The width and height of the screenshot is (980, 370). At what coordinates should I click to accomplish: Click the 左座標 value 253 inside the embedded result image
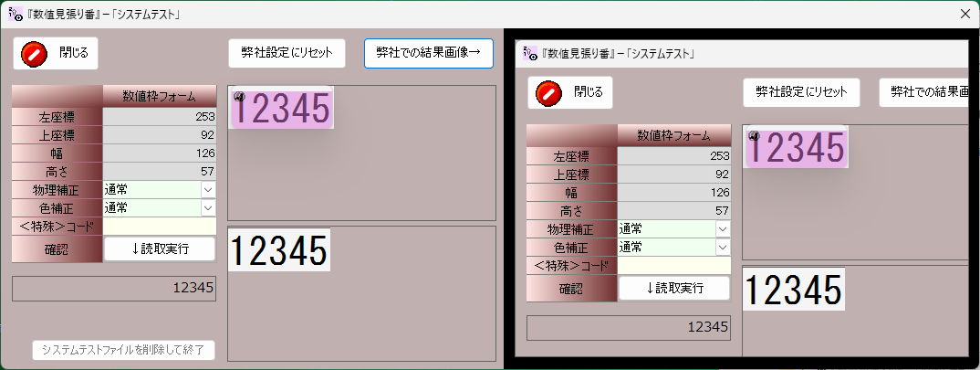coord(673,156)
